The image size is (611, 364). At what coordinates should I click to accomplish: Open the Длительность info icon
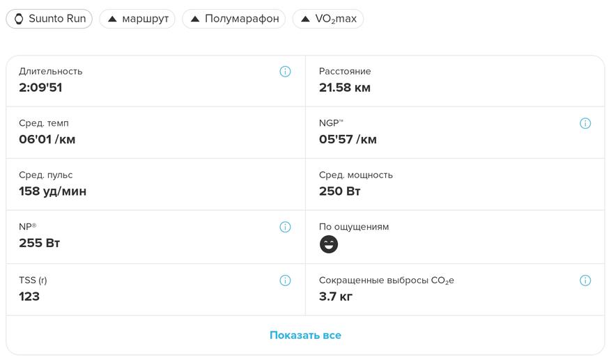pos(285,72)
